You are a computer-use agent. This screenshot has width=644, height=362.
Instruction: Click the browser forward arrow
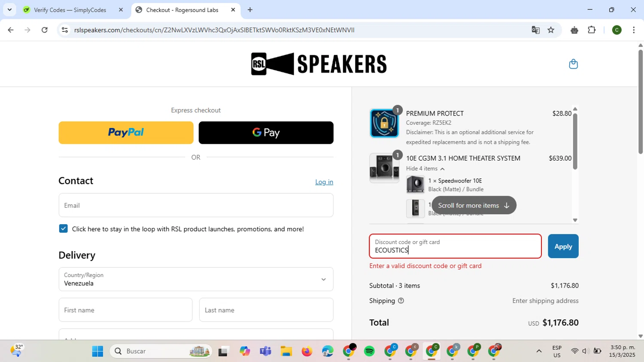[x=27, y=30]
